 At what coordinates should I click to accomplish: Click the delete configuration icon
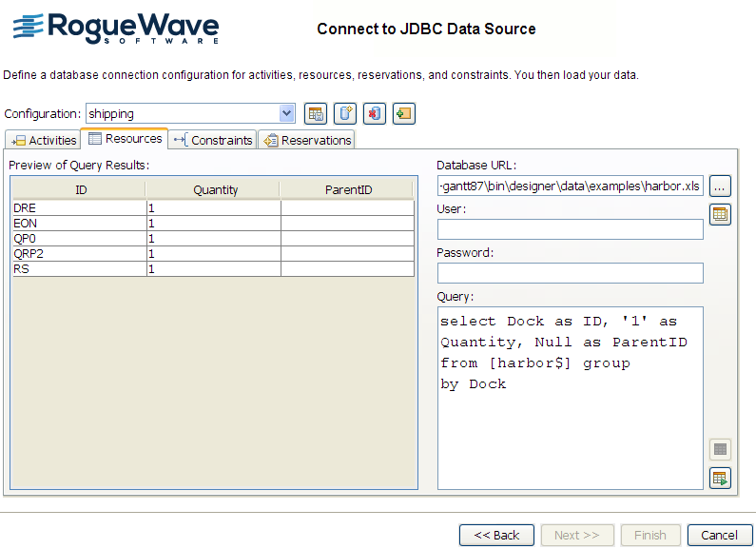click(375, 114)
